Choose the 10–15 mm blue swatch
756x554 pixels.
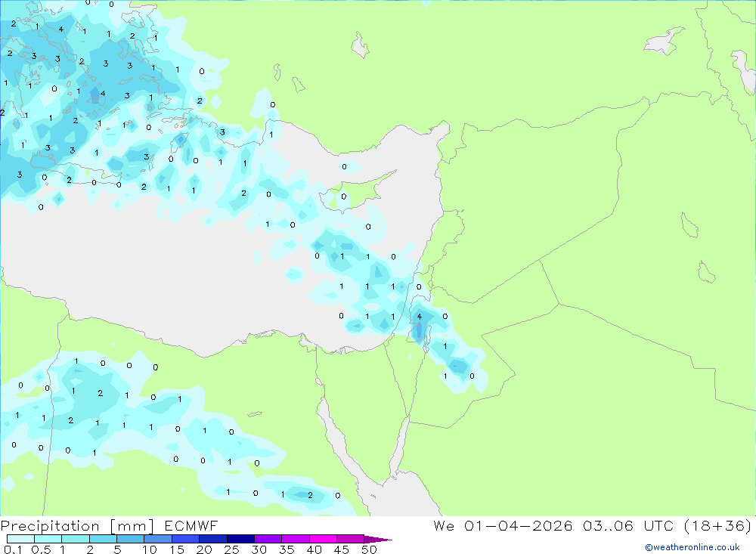point(158,539)
